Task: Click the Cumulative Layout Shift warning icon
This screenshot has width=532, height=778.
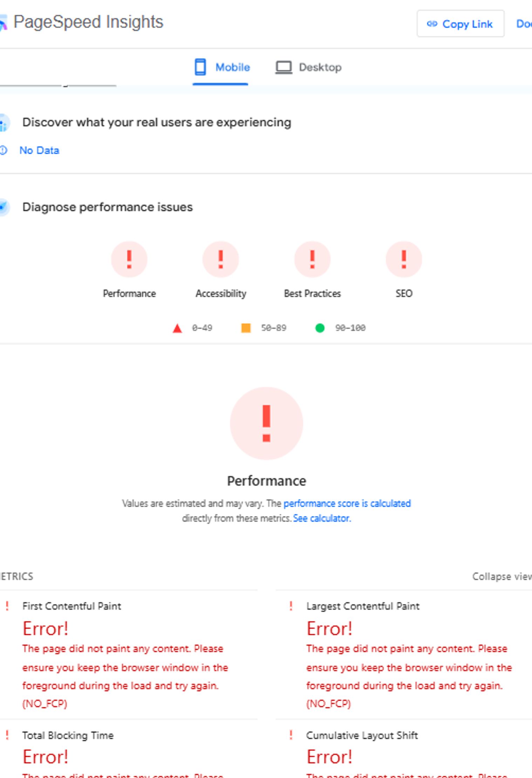Action: click(292, 735)
